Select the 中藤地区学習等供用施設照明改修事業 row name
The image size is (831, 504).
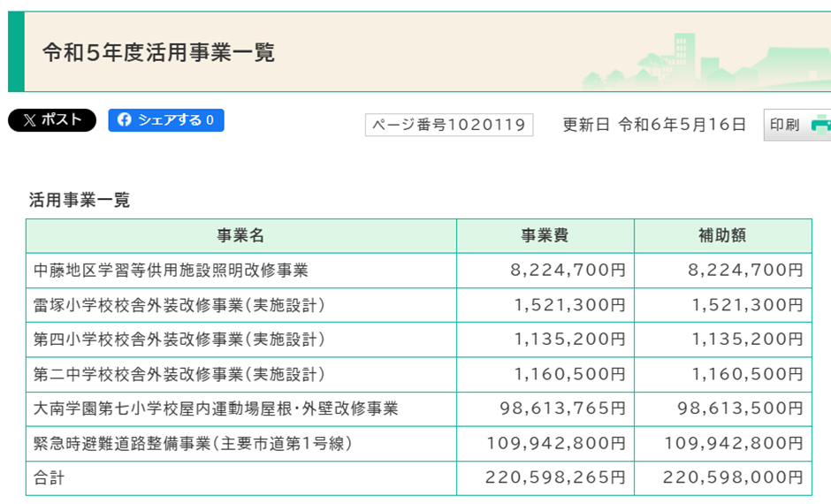171,271
